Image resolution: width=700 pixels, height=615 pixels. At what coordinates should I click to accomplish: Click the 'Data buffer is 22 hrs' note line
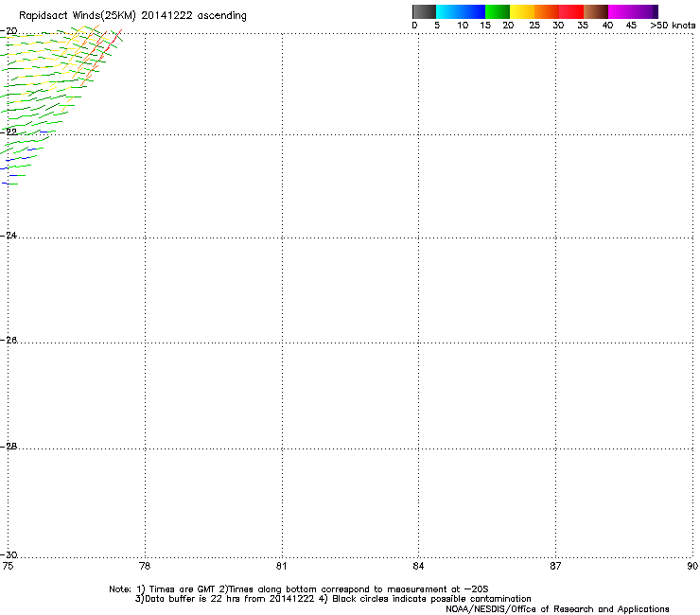click(x=333, y=599)
